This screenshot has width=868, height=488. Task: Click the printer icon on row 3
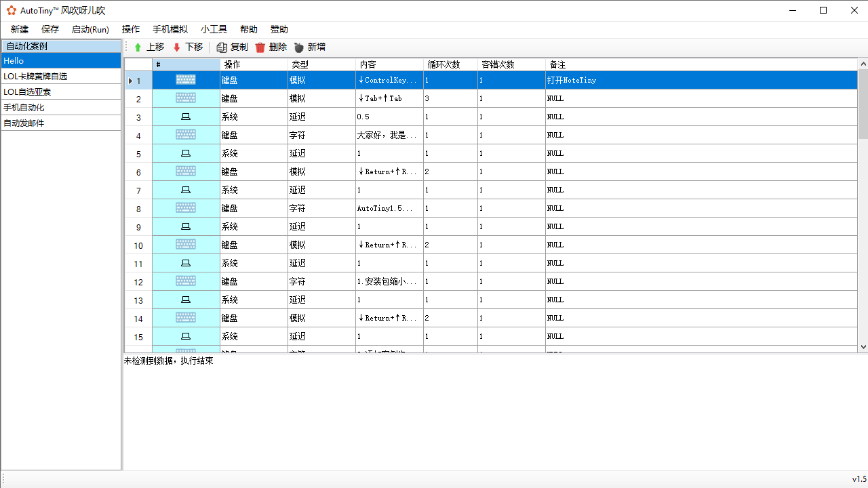[x=185, y=117]
